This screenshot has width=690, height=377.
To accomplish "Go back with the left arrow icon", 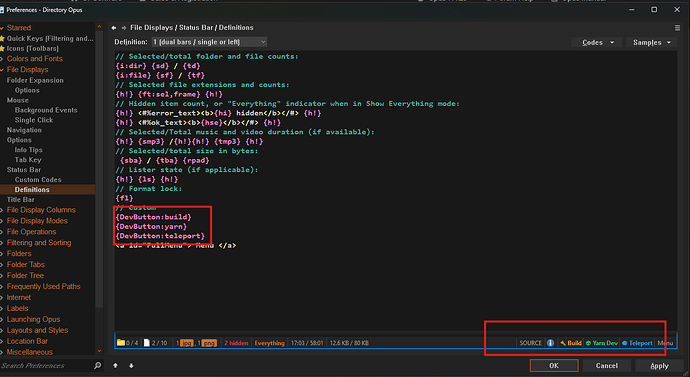I will [114, 28].
